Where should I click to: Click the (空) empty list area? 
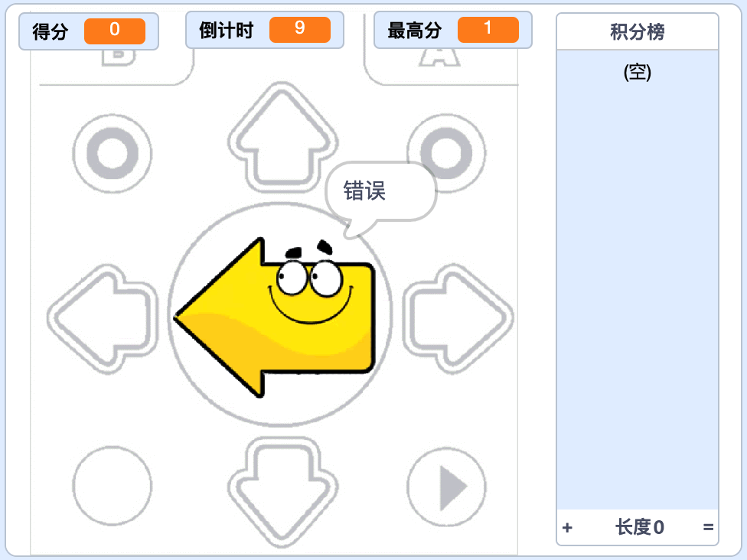point(638,279)
